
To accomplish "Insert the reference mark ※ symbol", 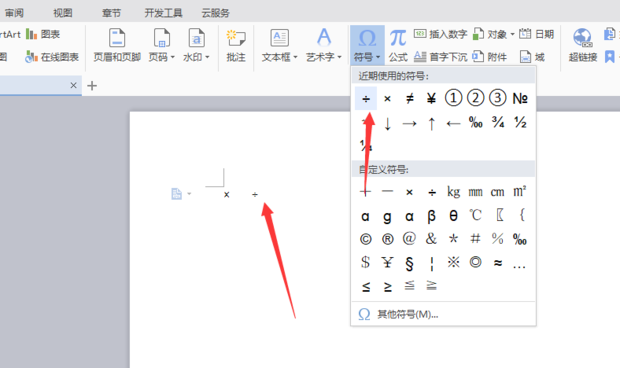I will [x=454, y=262].
